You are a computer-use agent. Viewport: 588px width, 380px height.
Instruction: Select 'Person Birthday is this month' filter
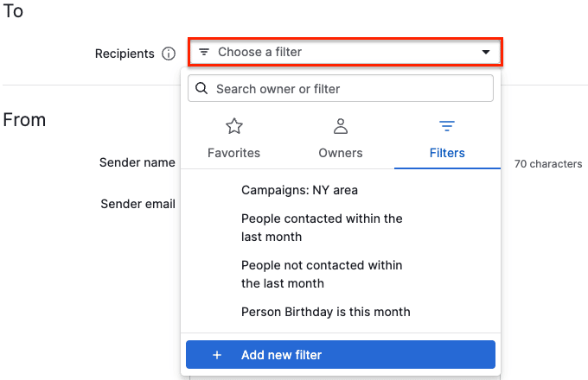tap(325, 312)
